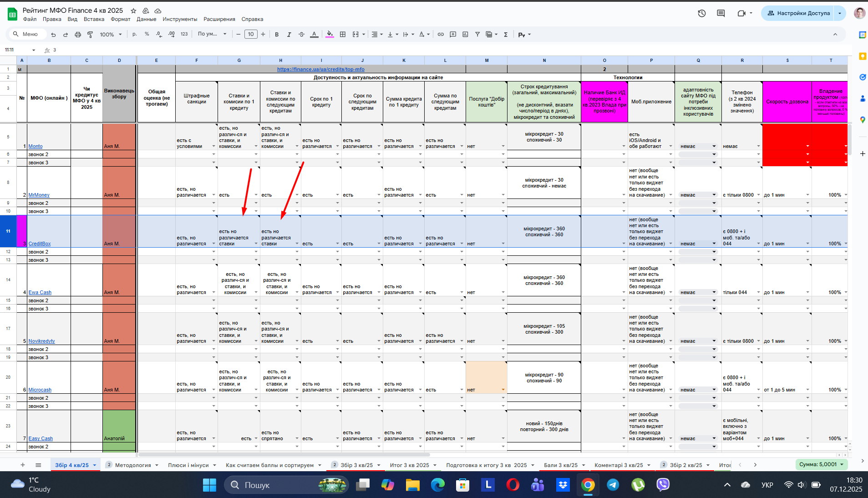Format selection as percent

click(x=147, y=34)
